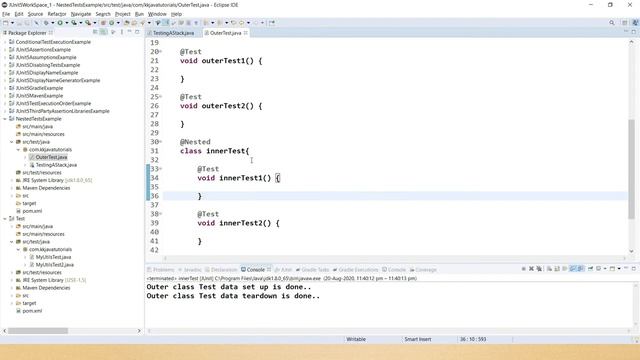Collapse the NestedTestsExample project node
This screenshot has width=640, height=360.
[5, 119]
